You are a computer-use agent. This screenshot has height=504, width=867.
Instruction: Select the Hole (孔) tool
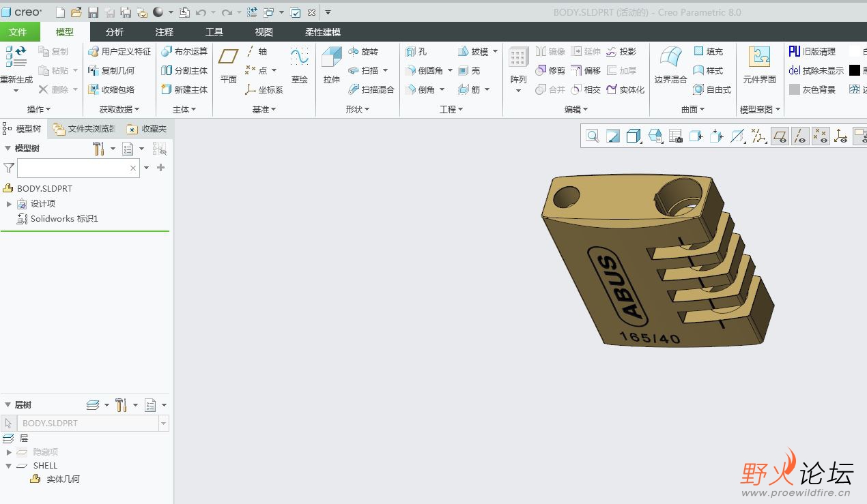(416, 52)
